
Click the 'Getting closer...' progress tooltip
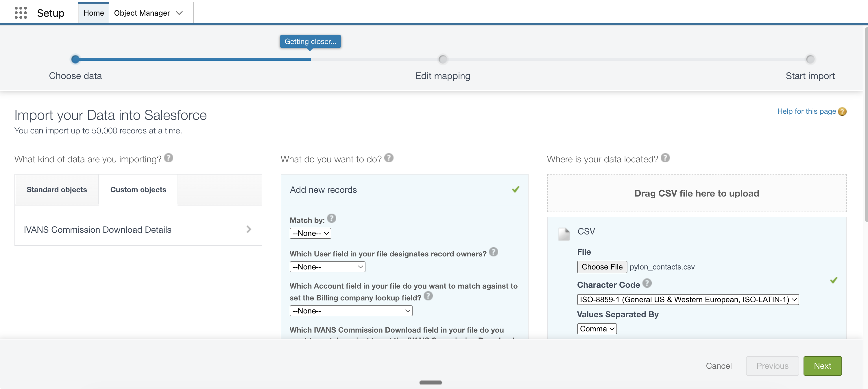(x=310, y=41)
